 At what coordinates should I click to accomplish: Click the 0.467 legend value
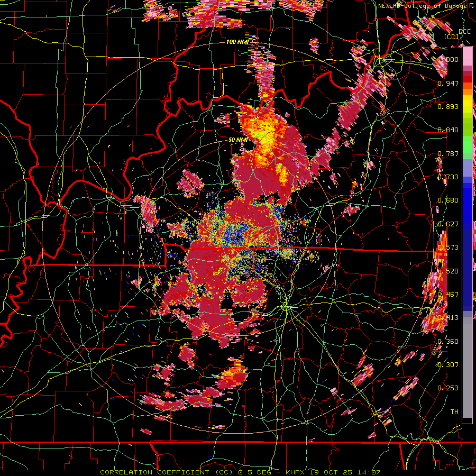coord(448,295)
